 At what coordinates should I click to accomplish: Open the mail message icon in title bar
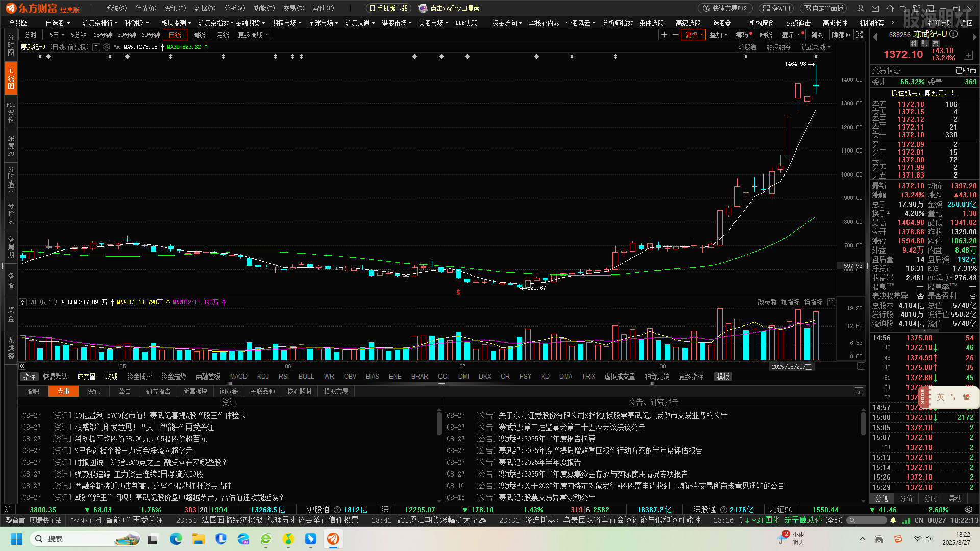tap(875, 8)
